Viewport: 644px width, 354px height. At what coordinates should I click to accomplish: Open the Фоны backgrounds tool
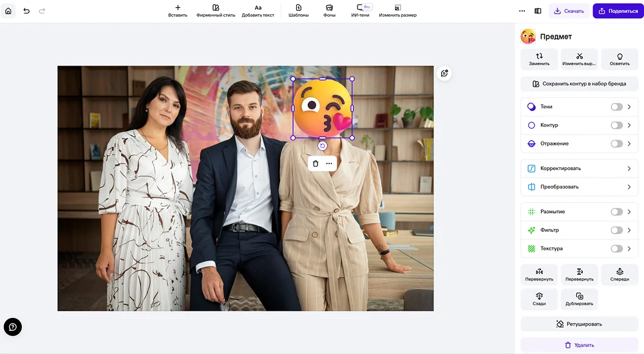coord(329,11)
